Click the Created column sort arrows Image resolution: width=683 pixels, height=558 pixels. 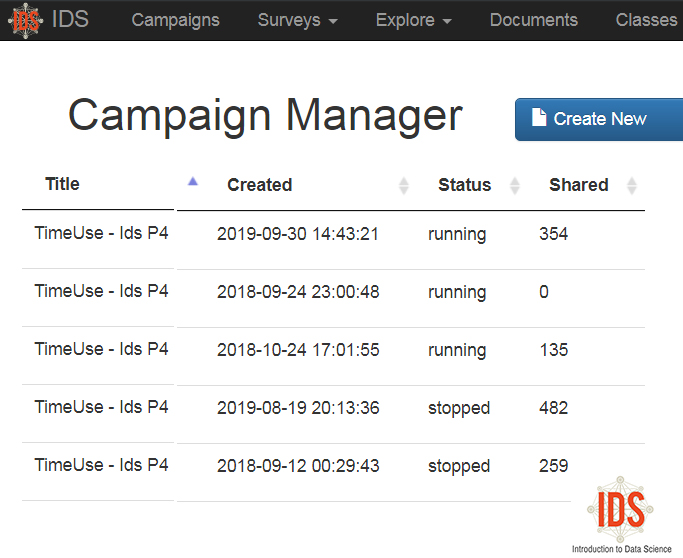(x=404, y=186)
